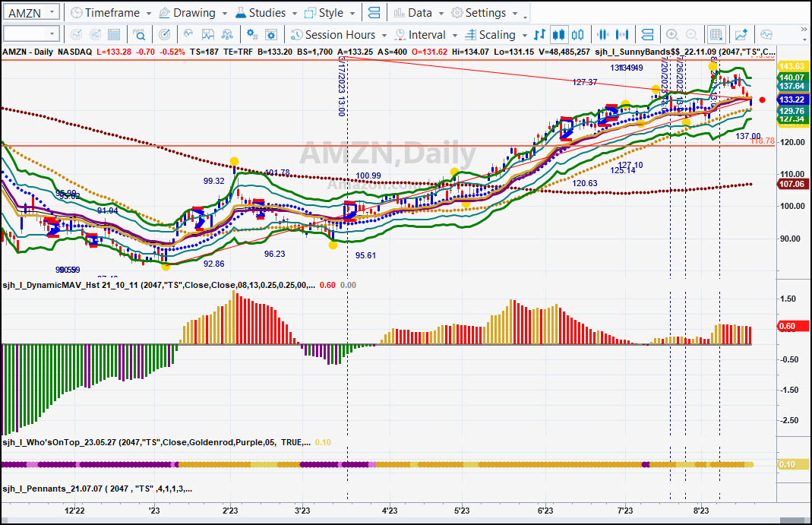
Task: Click the 133.22 blue price label
Action: 791,100
